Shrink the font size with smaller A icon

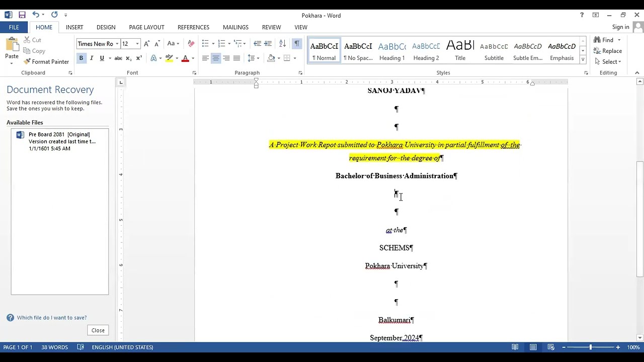tap(157, 44)
